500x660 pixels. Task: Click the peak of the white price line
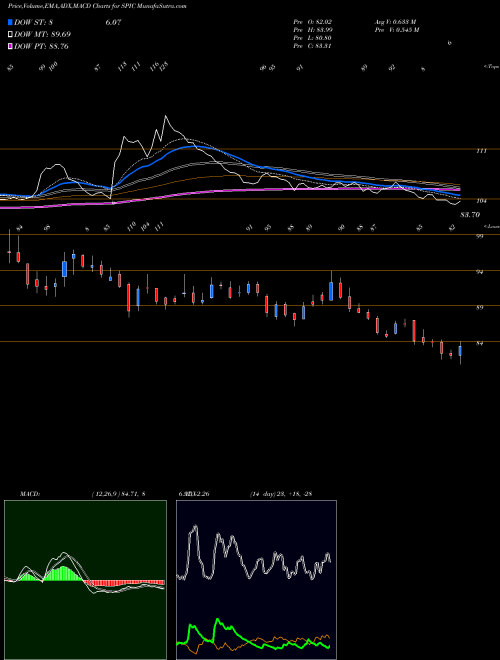(165, 116)
